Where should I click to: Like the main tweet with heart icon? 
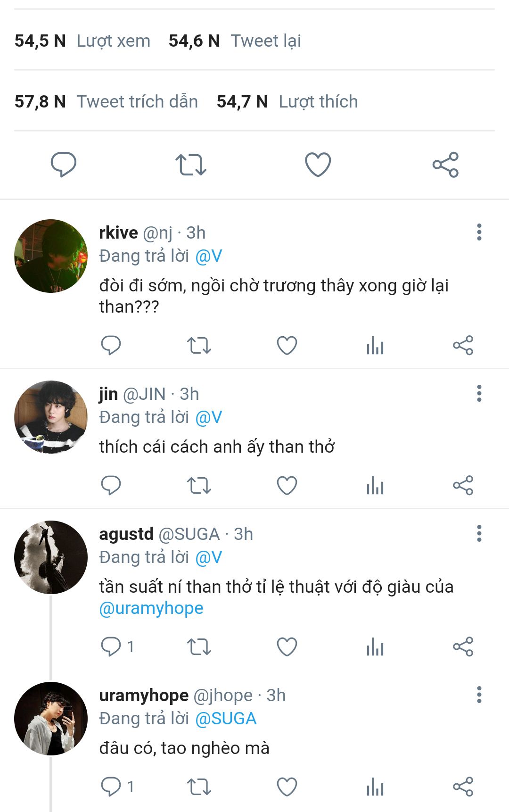tap(318, 165)
